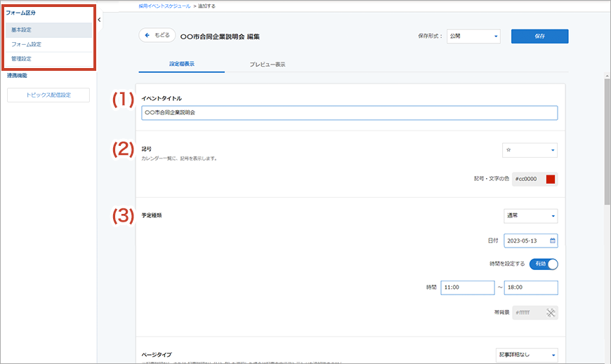This screenshot has height=364, width=611.
Task: Open the 記号 star symbol dropdown
Action: [530, 150]
